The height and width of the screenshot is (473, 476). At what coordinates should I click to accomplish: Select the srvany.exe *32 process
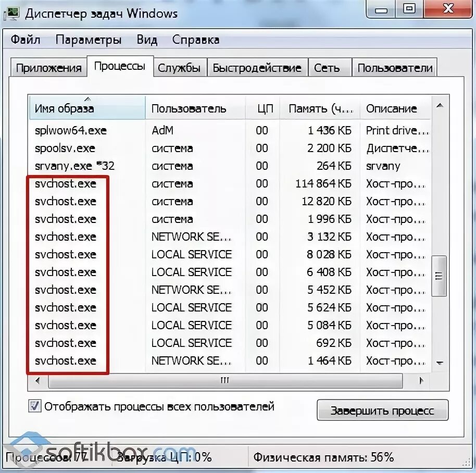(230, 166)
